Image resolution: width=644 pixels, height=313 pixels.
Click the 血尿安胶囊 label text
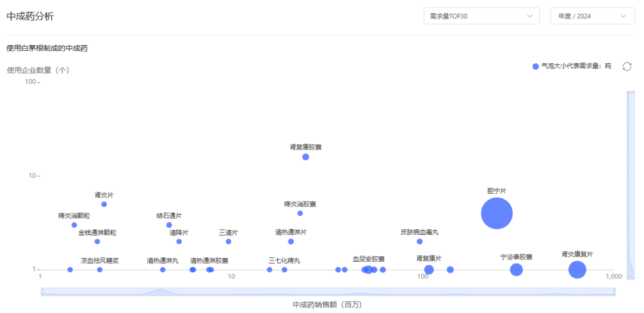(369, 259)
